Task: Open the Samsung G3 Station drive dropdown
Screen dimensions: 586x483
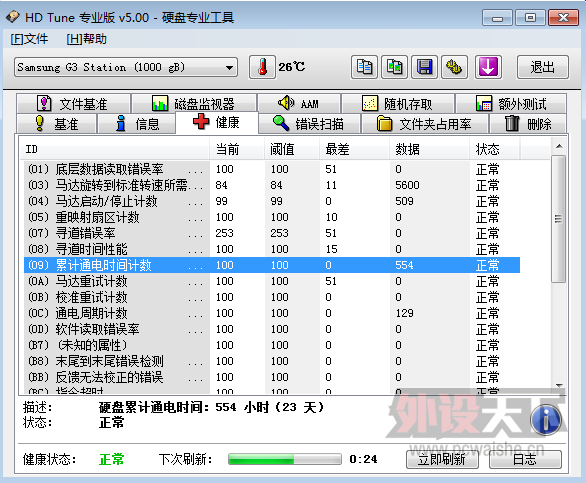Action: point(126,67)
